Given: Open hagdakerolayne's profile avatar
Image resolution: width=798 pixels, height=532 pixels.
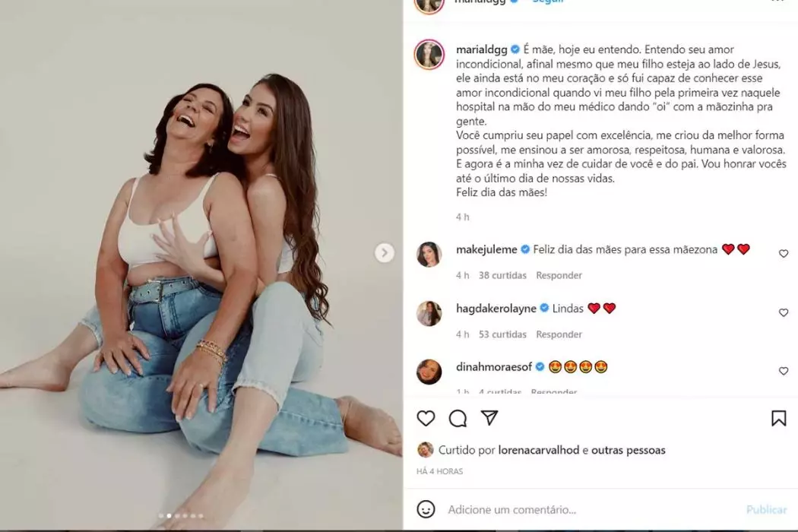Looking at the screenshot, I should tap(429, 313).
